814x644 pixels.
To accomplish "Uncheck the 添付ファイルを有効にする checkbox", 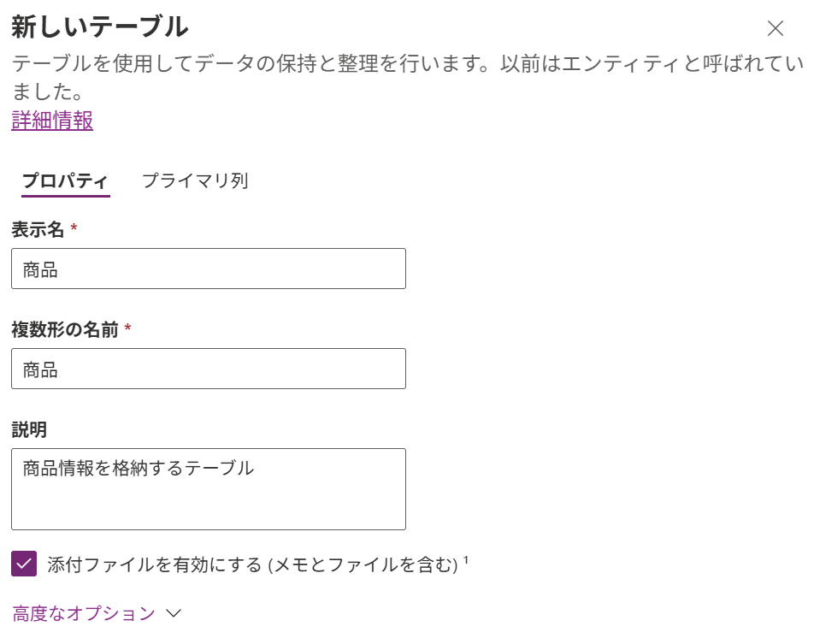I will click(24, 564).
